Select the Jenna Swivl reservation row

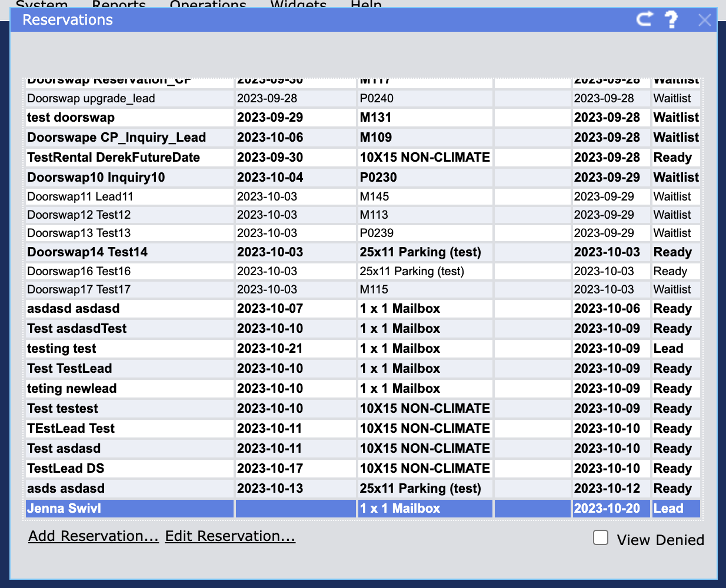64,509
